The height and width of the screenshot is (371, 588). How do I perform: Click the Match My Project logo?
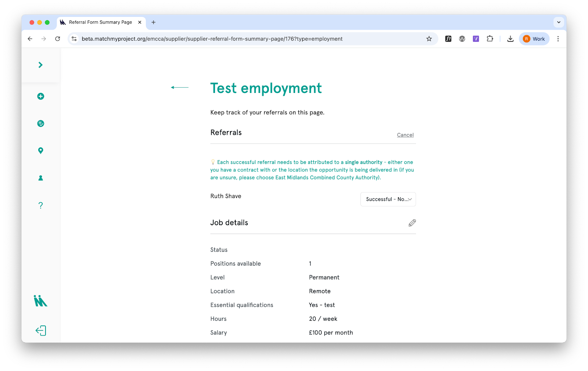click(x=40, y=301)
